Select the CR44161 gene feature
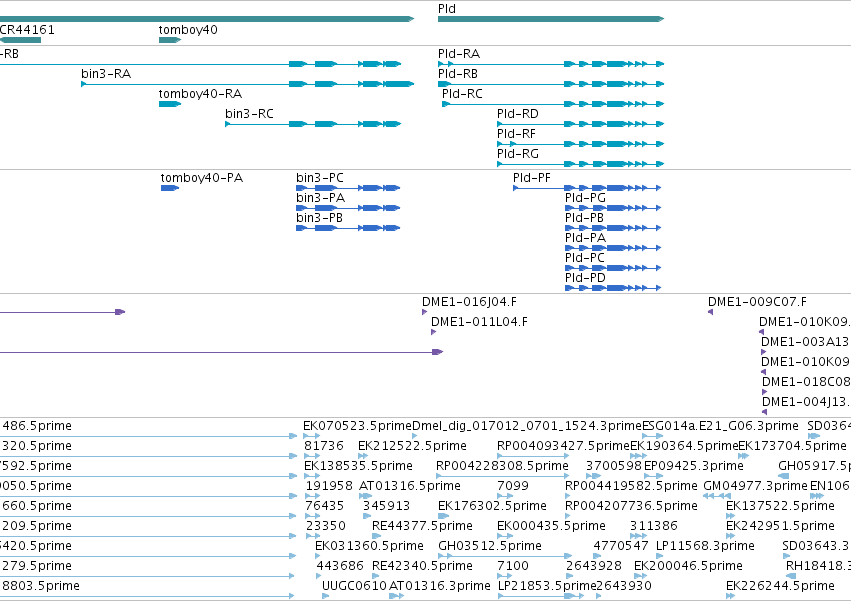Screen dimensions: 851x601 (20, 40)
